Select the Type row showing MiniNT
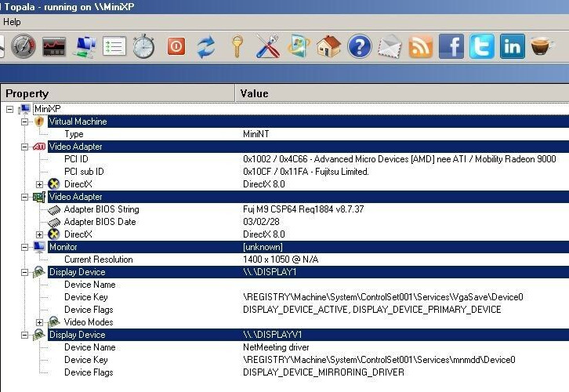This screenshot has width=569, height=392. pyautogui.click(x=308, y=134)
